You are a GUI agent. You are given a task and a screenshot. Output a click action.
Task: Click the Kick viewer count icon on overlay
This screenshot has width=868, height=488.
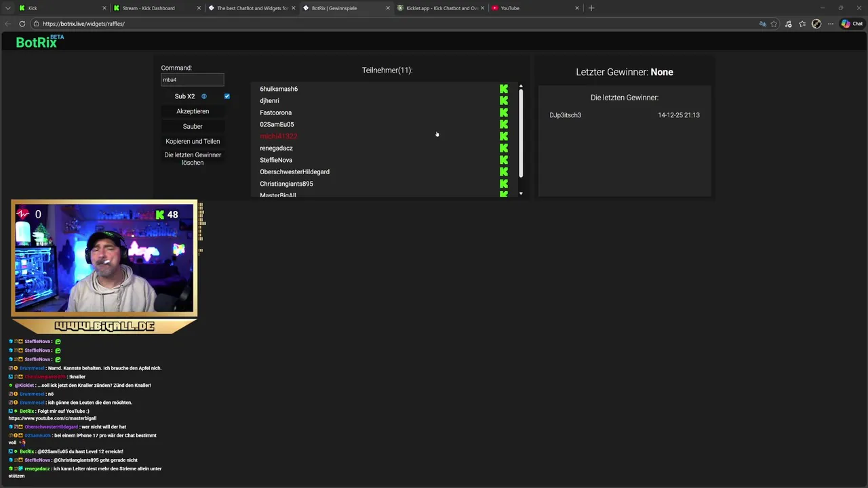pyautogui.click(x=160, y=214)
